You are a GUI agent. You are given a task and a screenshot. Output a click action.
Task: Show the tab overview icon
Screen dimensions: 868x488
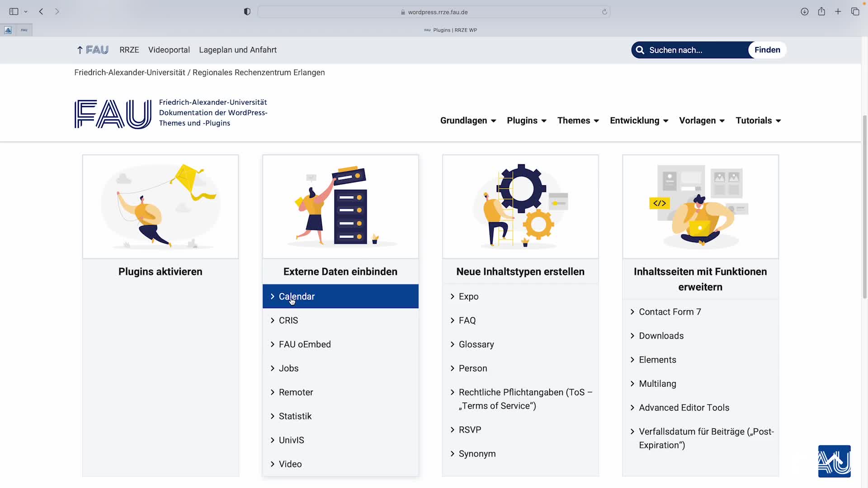click(855, 12)
